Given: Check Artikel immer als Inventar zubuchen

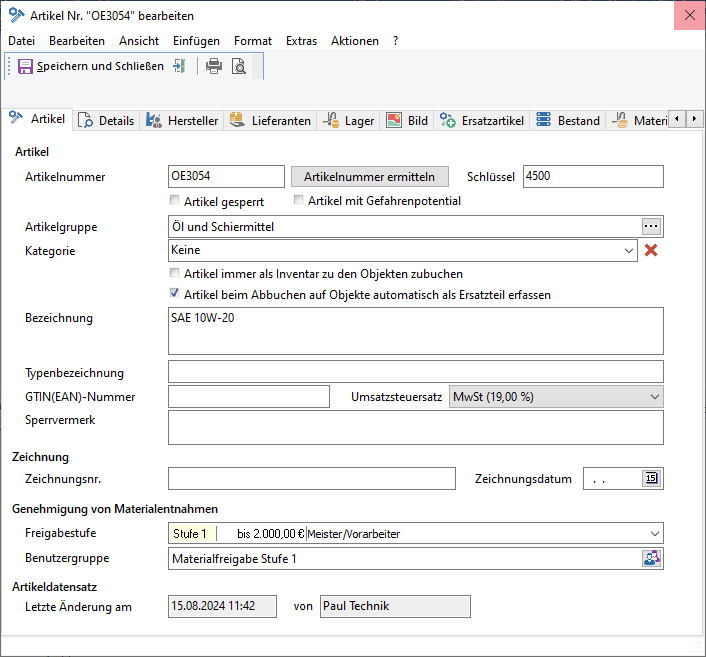Looking at the screenshot, I should point(174,272).
